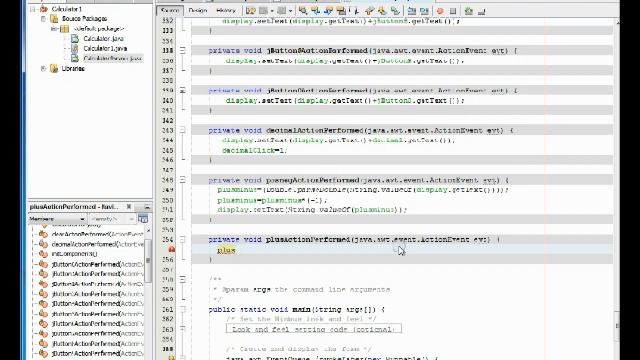
Task: Select the highlighted CalculatorFrame.java file
Action: [112, 58]
